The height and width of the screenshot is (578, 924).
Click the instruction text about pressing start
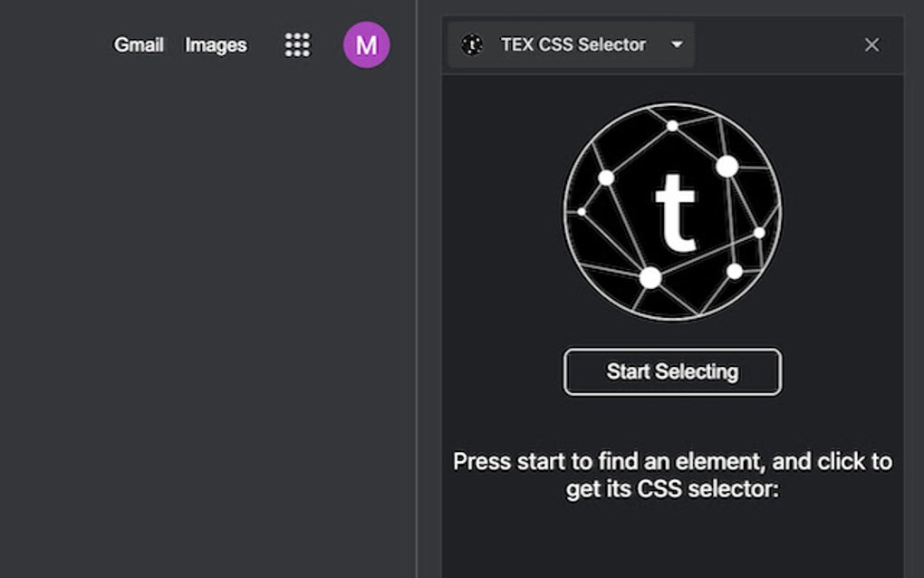pos(671,473)
